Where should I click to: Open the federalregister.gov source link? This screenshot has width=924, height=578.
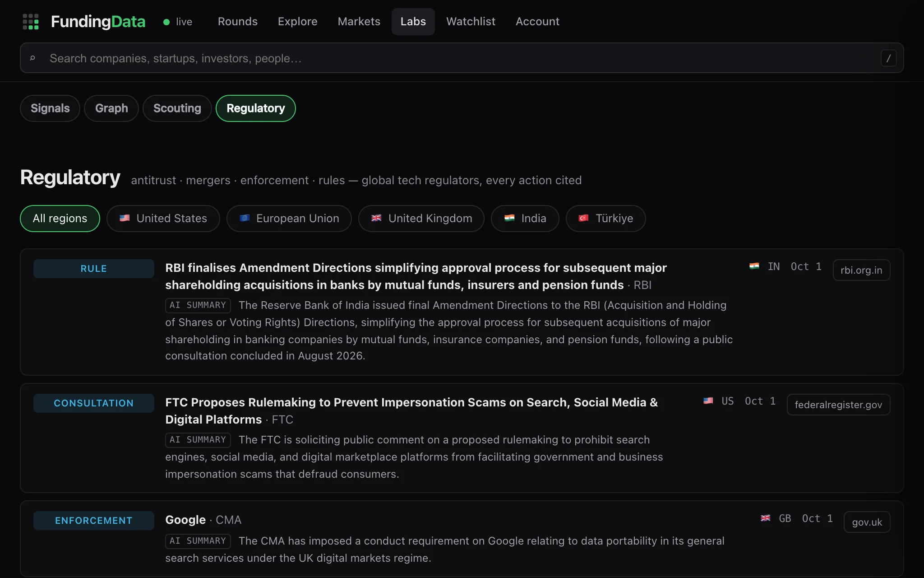point(838,405)
